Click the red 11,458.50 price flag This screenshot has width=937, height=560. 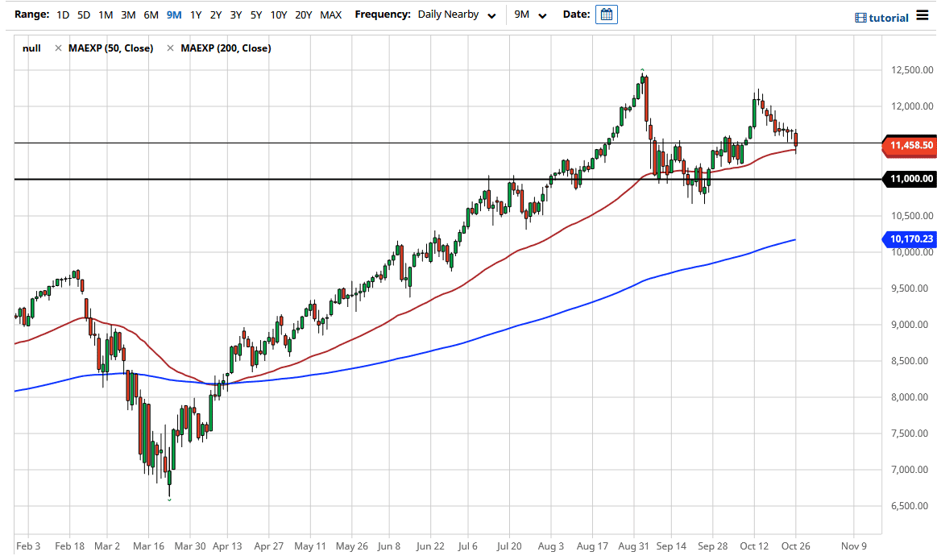909,147
